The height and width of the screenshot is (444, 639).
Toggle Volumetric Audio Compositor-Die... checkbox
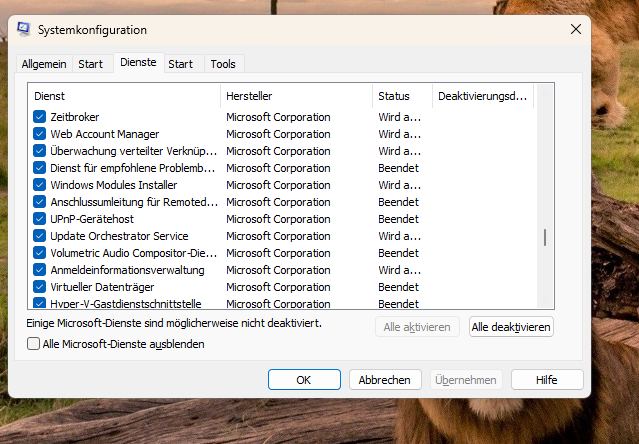point(40,253)
